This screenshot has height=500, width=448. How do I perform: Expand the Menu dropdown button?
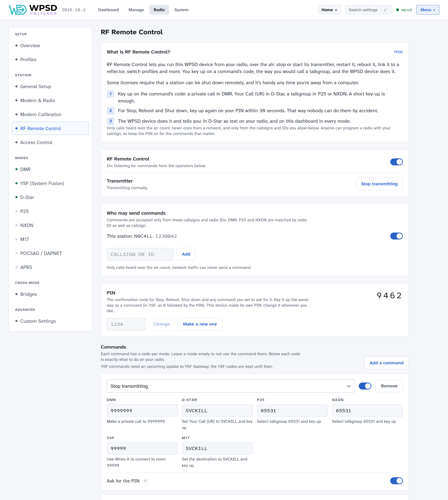pyautogui.click(x=428, y=10)
